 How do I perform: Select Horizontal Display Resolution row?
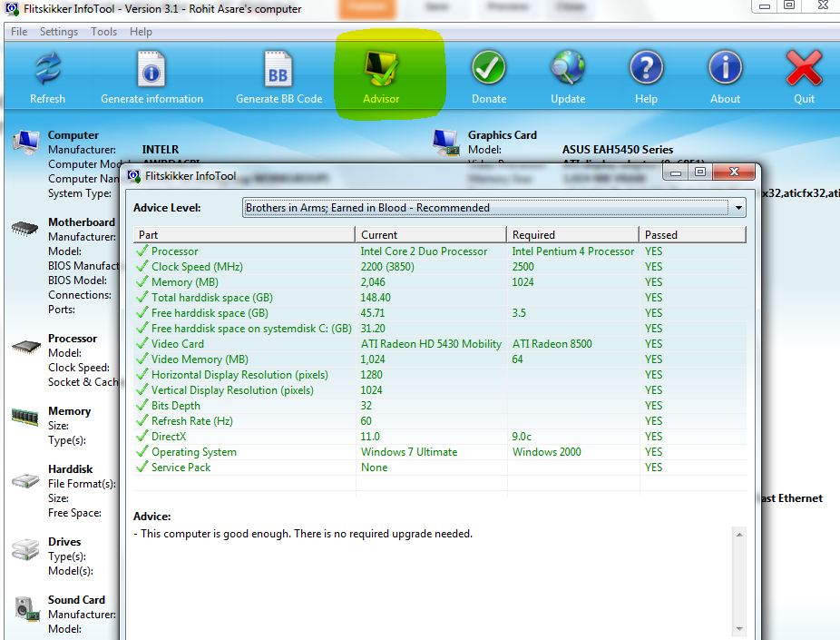[x=439, y=375]
